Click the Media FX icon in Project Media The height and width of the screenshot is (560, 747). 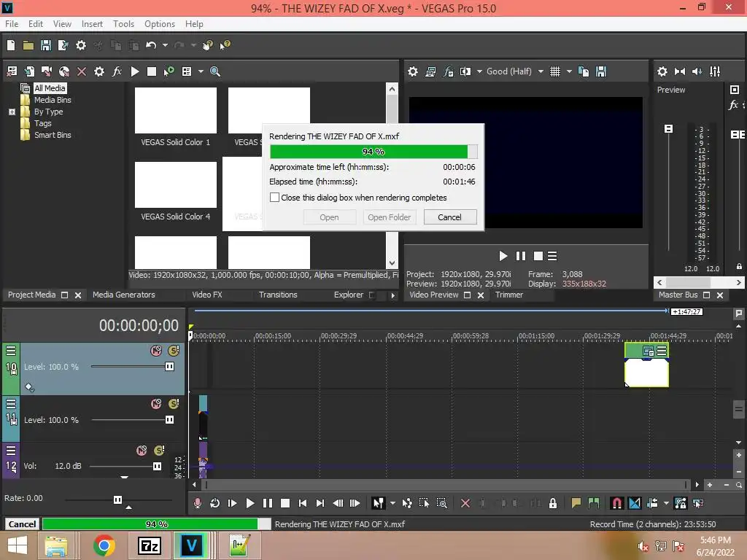point(117,71)
